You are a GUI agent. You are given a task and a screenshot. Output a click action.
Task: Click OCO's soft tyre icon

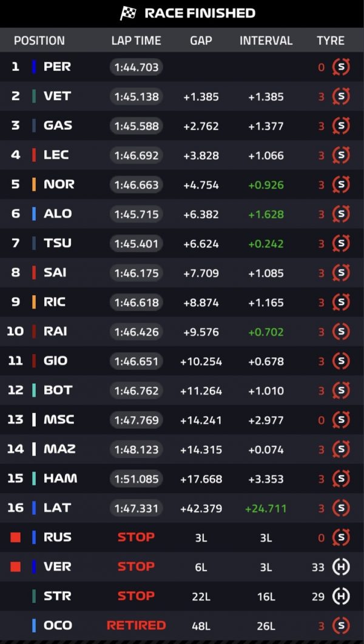click(x=341, y=626)
